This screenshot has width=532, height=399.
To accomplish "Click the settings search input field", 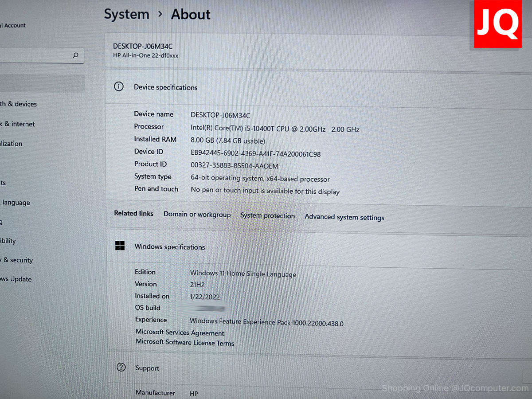I will [x=42, y=55].
